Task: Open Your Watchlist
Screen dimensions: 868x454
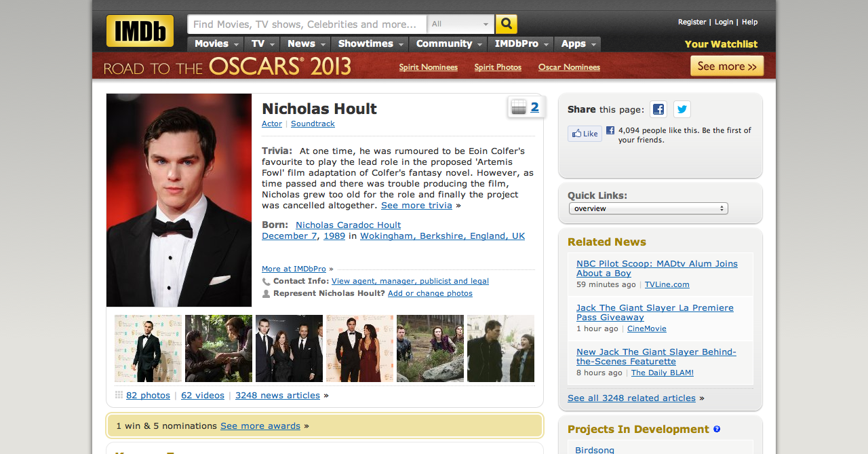Action: [721, 44]
